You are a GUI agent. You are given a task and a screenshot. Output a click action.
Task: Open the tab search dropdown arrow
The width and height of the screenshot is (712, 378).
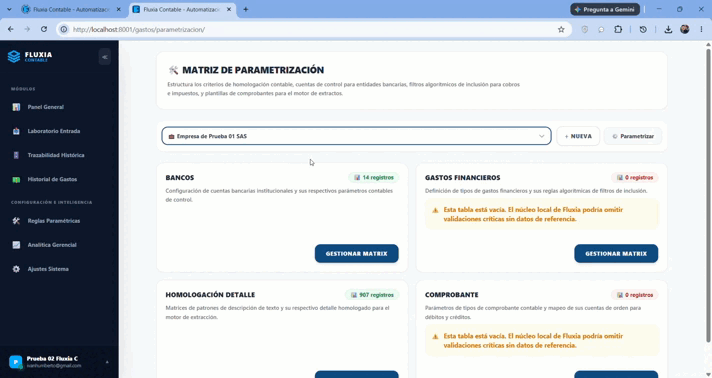(9, 10)
